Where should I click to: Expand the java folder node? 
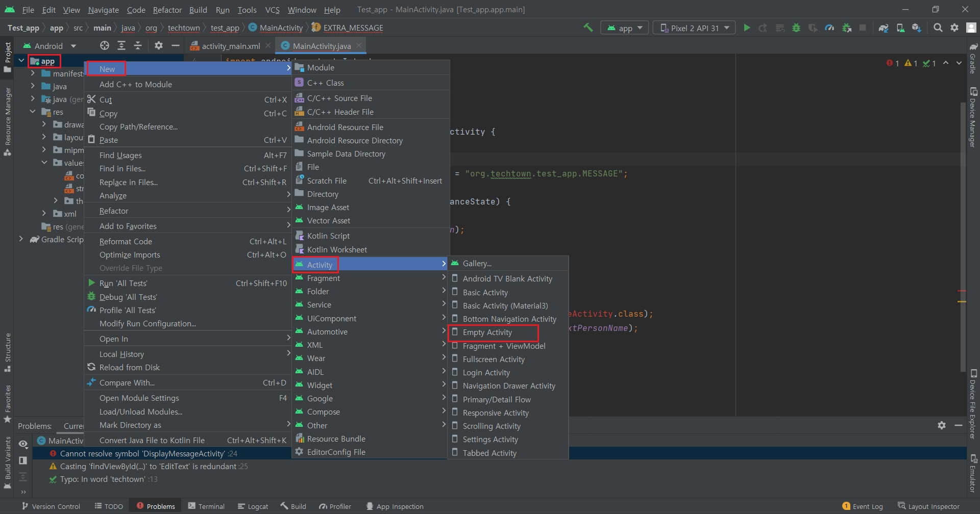coord(33,86)
